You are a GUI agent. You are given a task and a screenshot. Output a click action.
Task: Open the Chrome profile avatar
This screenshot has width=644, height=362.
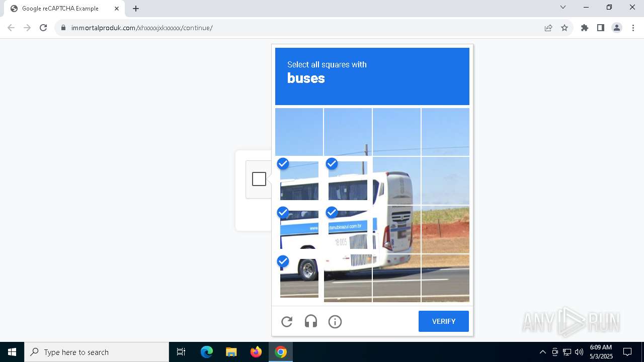coord(617,28)
